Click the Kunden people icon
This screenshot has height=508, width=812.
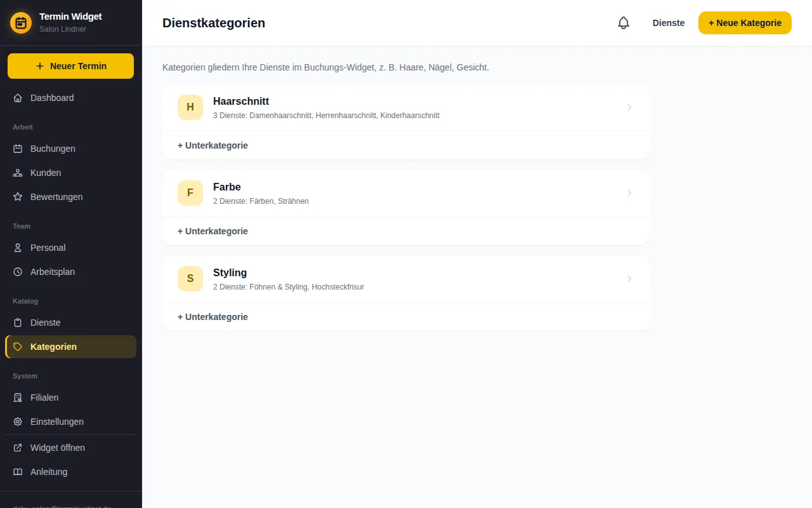pos(18,173)
